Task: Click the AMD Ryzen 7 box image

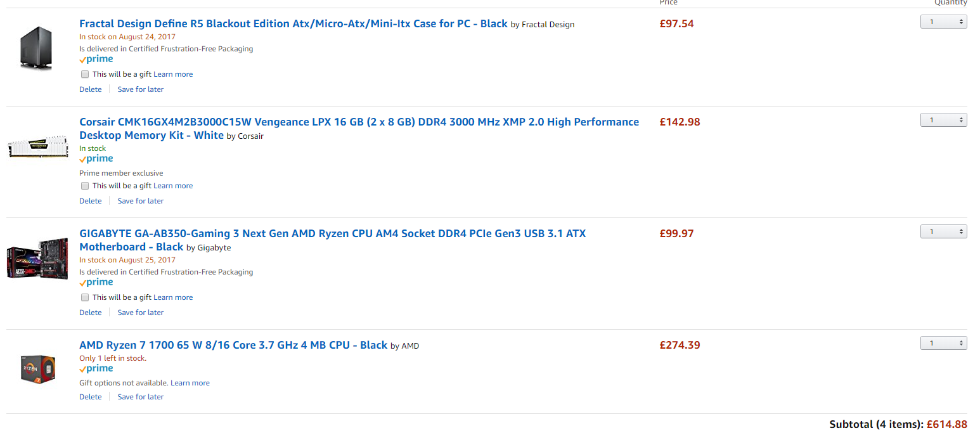Action: click(x=38, y=369)
